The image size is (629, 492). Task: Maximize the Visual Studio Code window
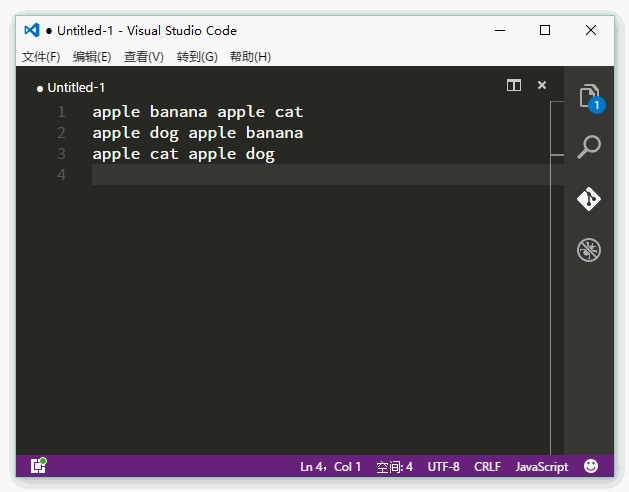click(x=545, y=30)
